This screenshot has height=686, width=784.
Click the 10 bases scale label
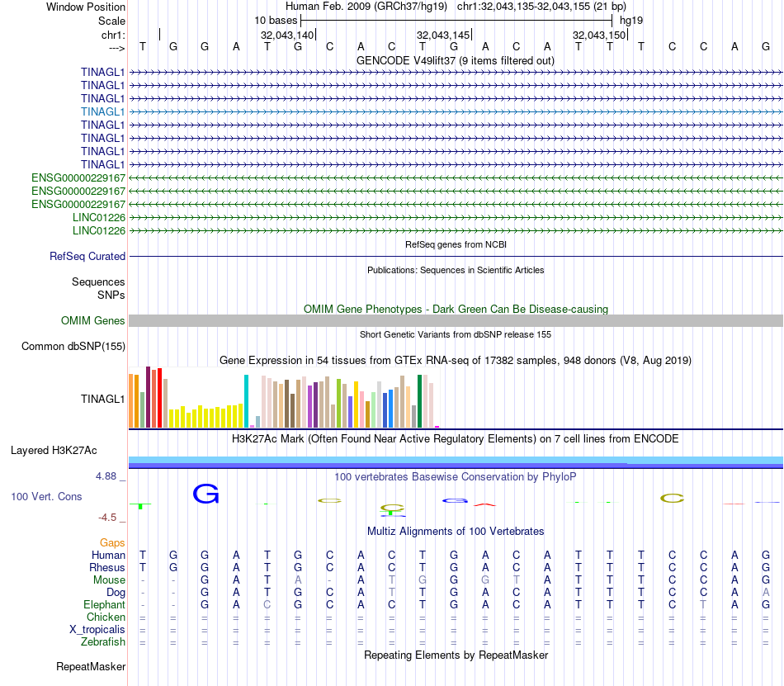tap(276, 21)
